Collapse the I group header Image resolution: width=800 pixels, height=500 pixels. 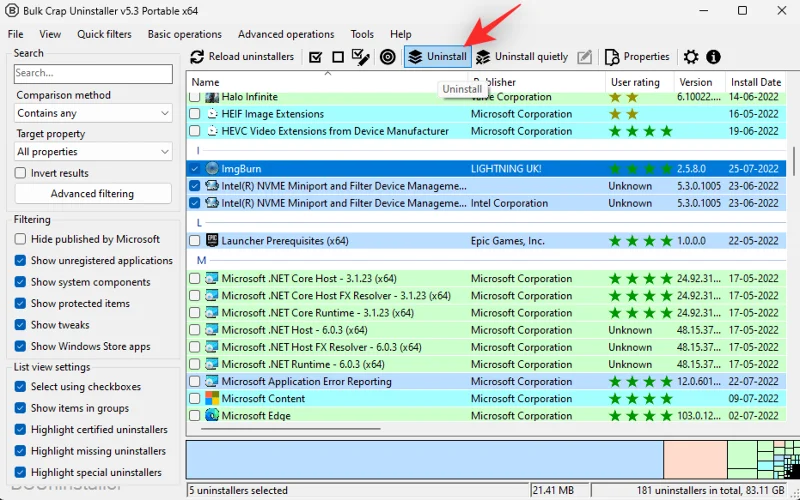tap(198, 150)
